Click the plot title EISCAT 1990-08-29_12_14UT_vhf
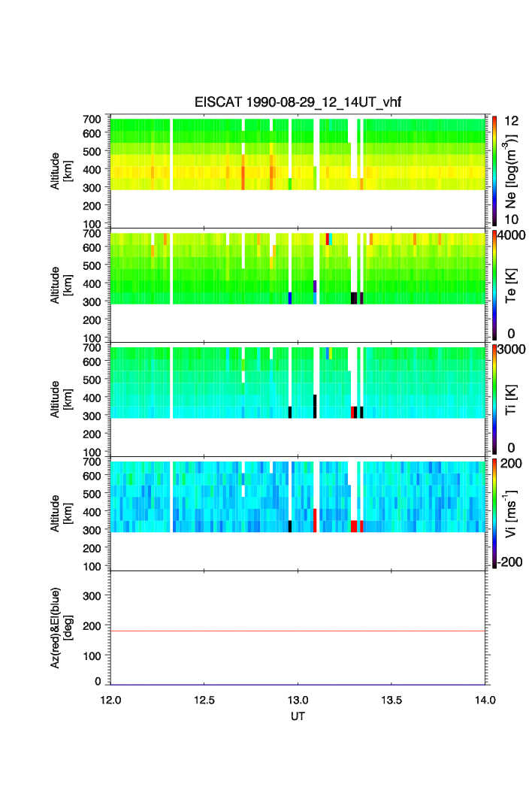Screen dimensions: 532x799 point(298,102)
